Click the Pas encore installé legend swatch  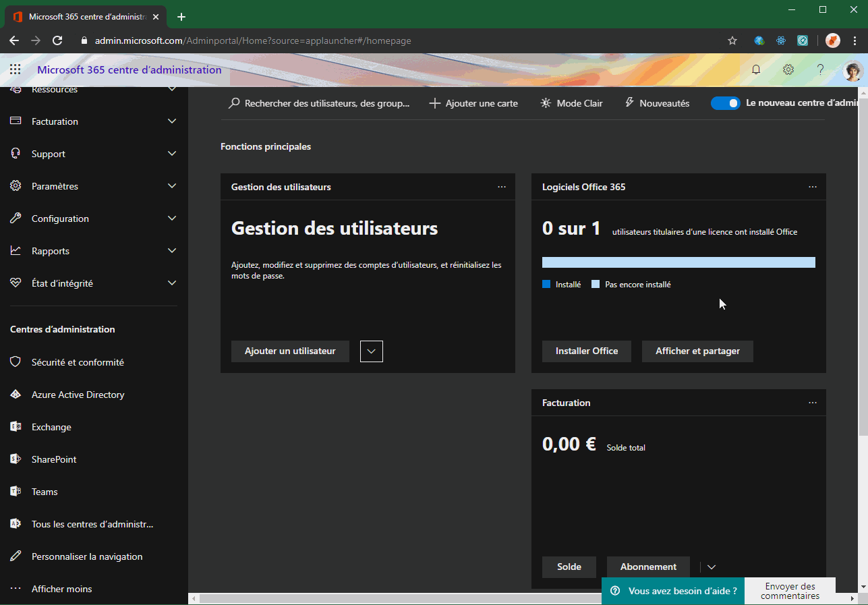pyautogui.click(x=596, y=285)
